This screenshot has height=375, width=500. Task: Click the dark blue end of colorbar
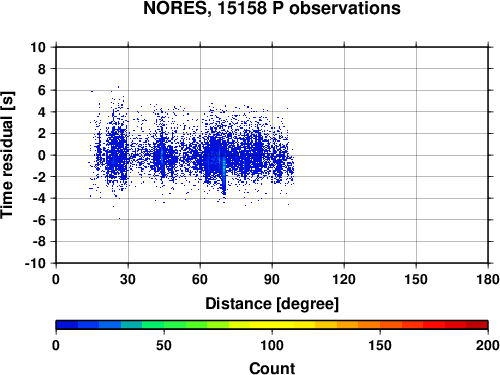[x=67, y=325]
